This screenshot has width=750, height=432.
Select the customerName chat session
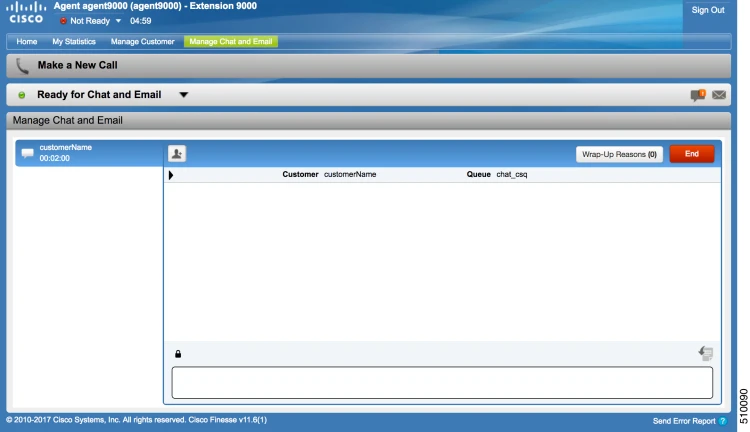89,153
